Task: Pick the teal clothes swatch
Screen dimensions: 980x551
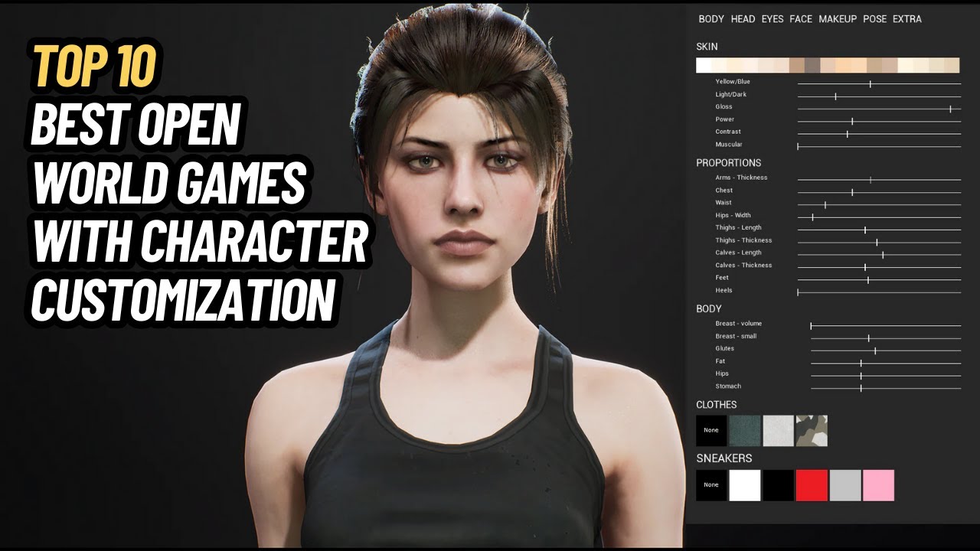Action: pyautogui.click(x=745, y=430)
